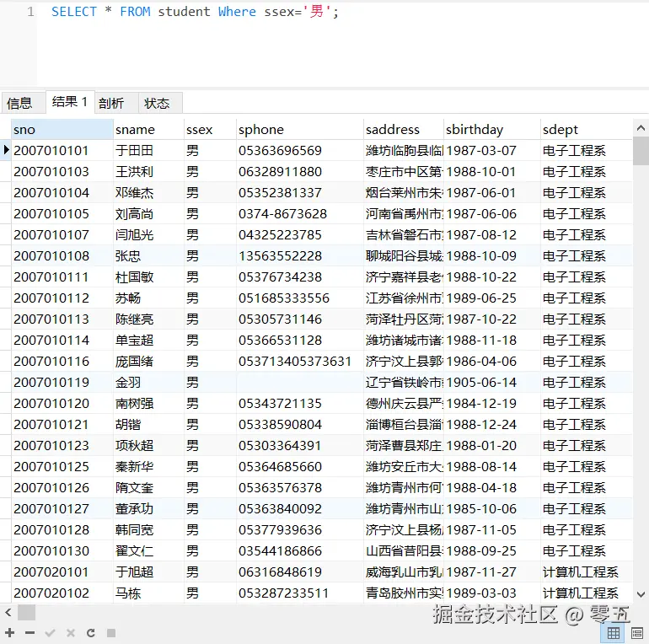The height and width of the screenshot is (644, 649).
Task: Select phone cell 05305731146
Action: [300, 319]
